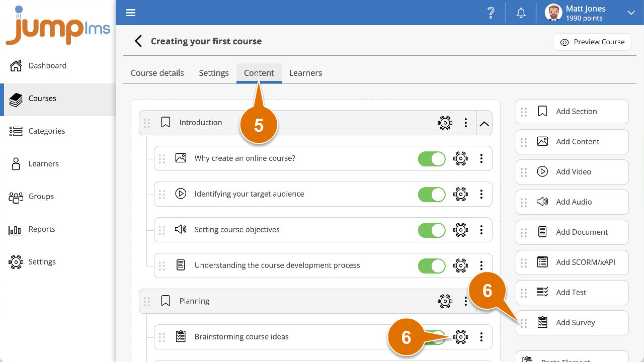Click the help question mark icon
The image size is (644, 362).
pos(491,13)
